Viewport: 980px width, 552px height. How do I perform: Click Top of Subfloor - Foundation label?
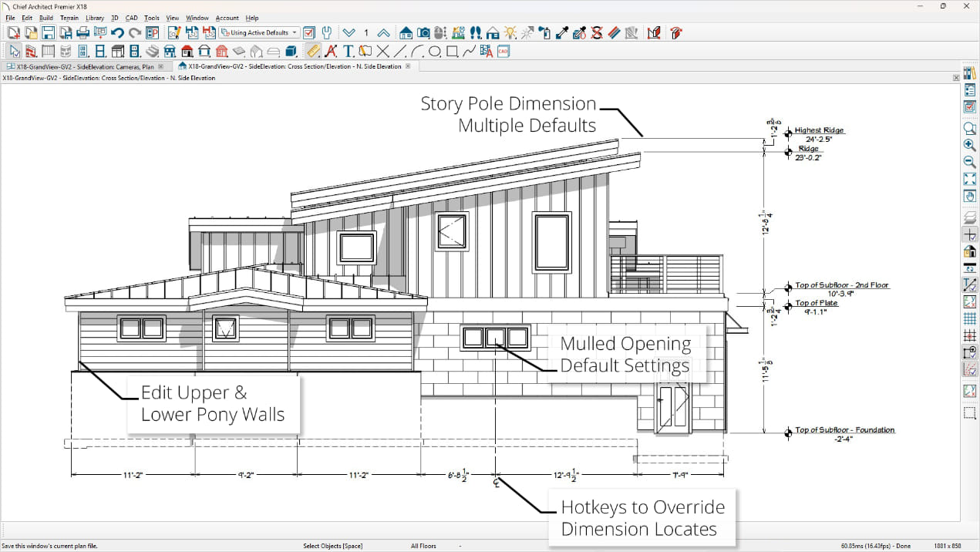(845, 430)
